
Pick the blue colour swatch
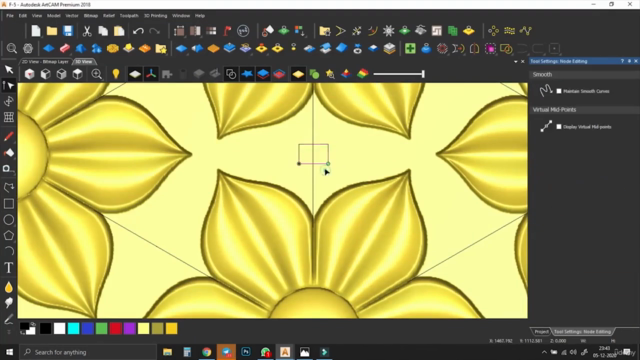coord(87,329)
